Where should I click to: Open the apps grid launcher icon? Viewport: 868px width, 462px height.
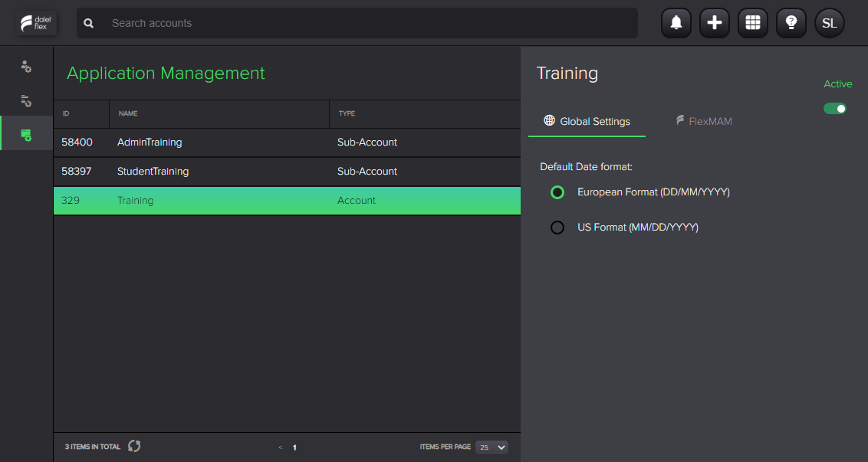tap(752, 23)
